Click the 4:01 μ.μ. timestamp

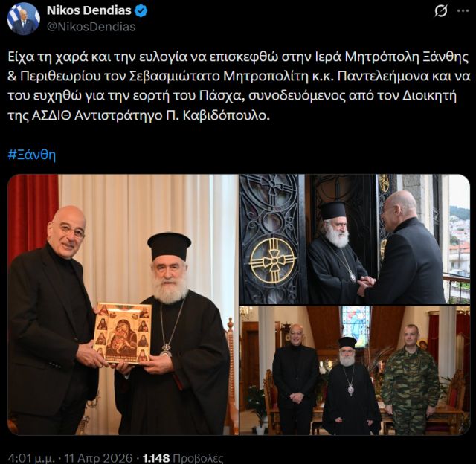pos(31,458)
